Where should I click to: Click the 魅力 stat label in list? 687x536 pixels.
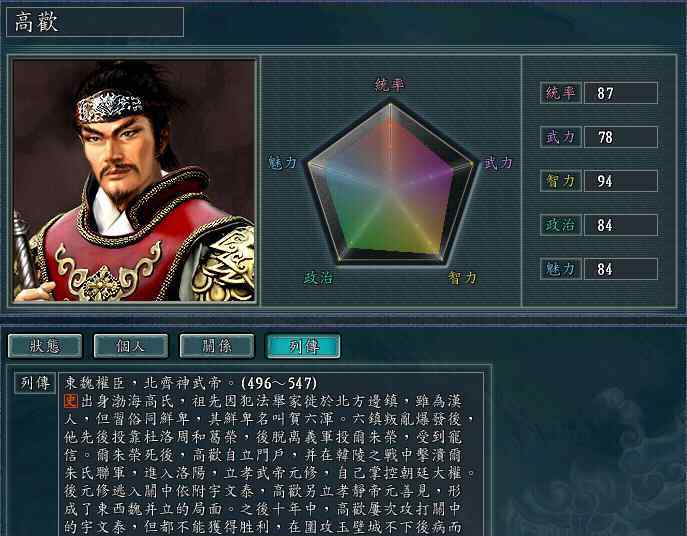pyautogui.click(x=561, y=269)
